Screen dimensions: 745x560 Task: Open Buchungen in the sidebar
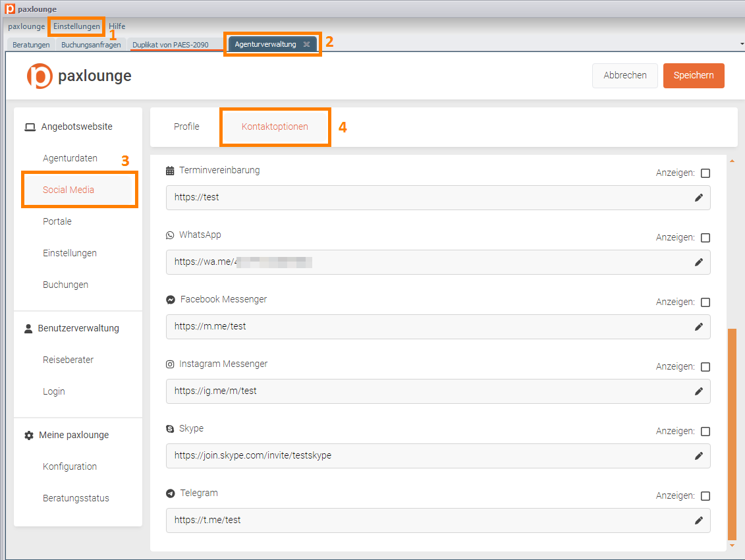[x=66, y=285]
